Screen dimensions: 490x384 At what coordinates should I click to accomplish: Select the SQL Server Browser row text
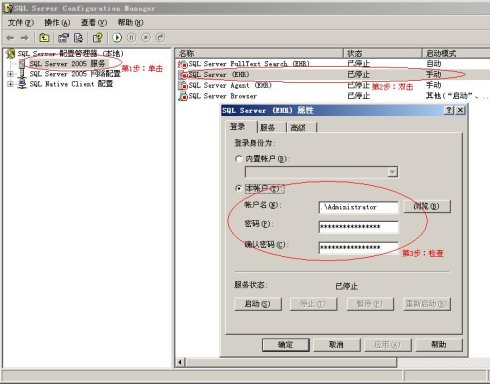(x=223, y=96)
